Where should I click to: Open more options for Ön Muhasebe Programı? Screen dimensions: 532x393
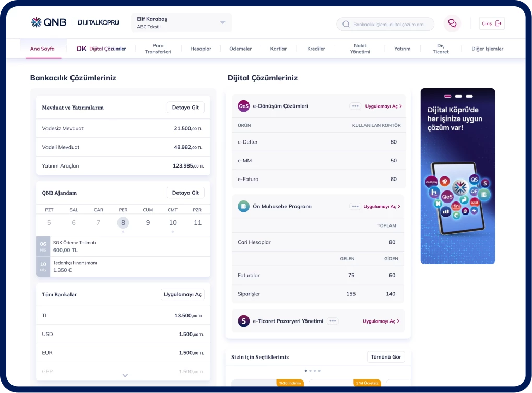click(x=355, y=206)
